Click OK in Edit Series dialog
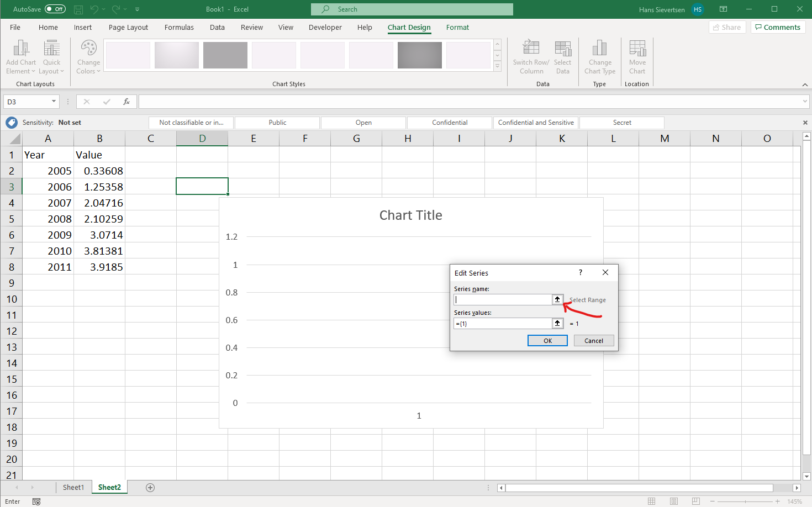This screenshot has width=812, height=507. pos(547,341)
